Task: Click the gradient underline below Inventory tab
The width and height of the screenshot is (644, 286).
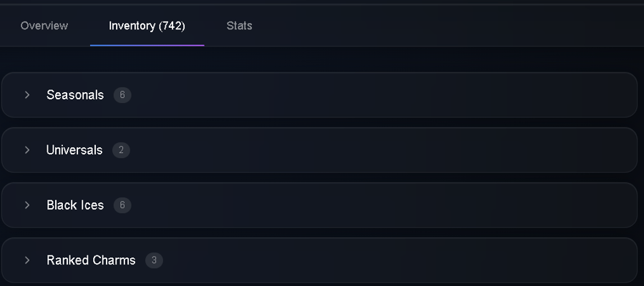Action: (x=147, y=46)
